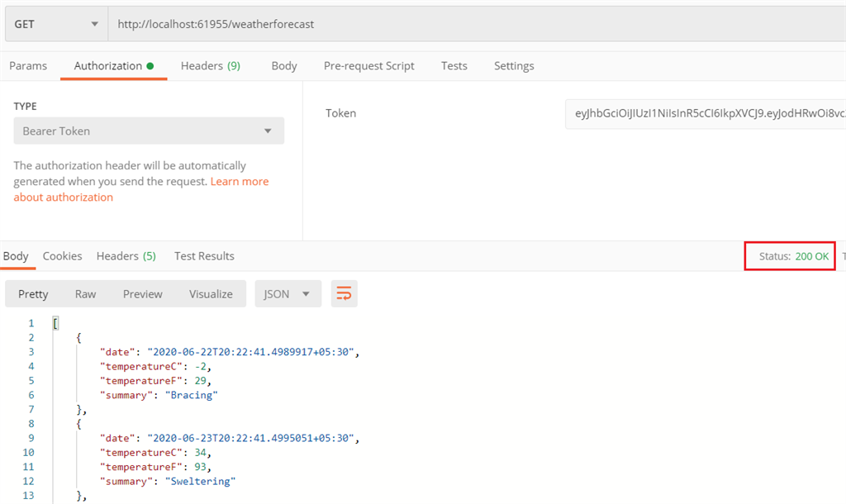Open the Headers (9) request tab
The image size is (846, 504).
(x=210, y=65)
